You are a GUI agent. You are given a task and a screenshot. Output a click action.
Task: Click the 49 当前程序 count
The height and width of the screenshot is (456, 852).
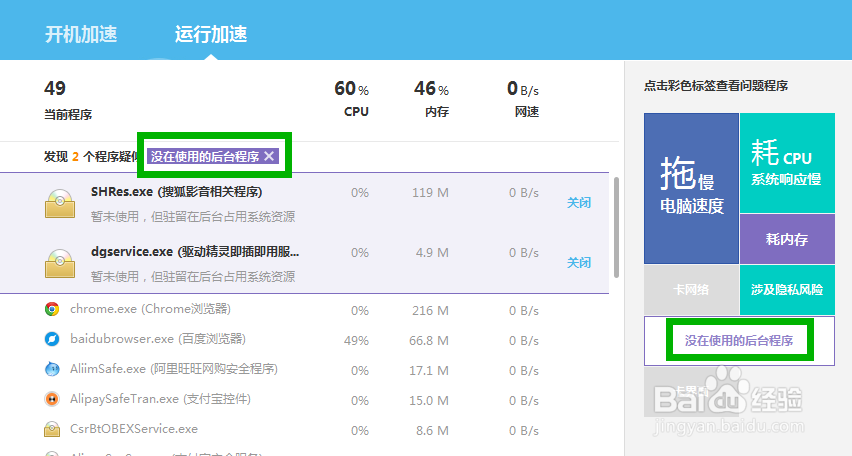coord(68,100)
